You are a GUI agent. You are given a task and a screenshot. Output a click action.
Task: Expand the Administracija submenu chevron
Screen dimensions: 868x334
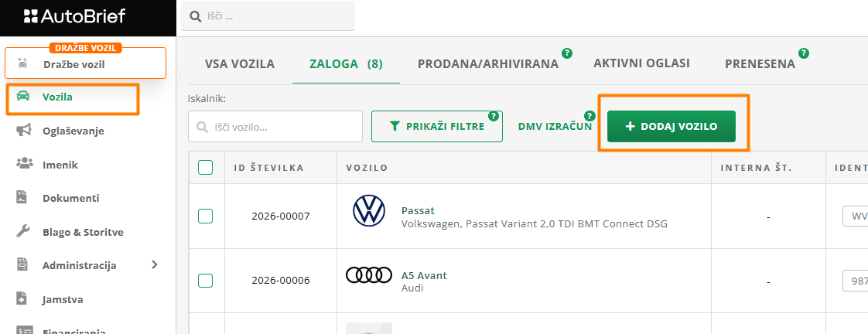(155, 265)
